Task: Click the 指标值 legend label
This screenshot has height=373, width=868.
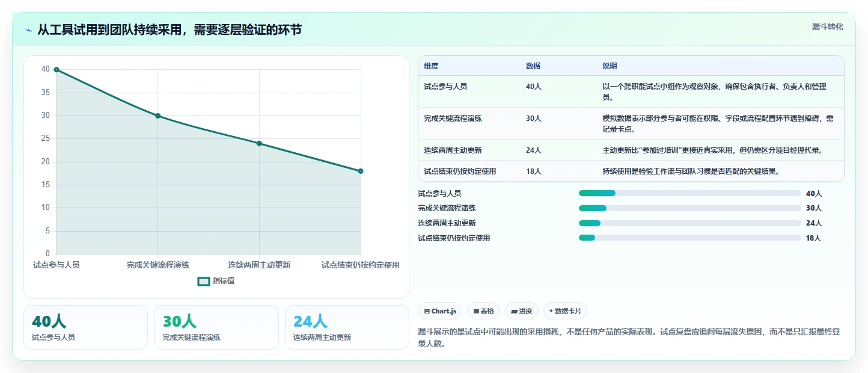Action: point(224,281)
